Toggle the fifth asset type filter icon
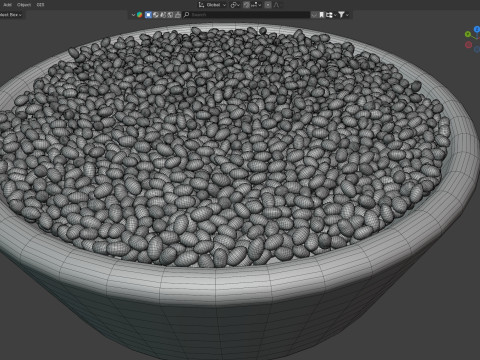 pyautogui.click(x=178, y=15)
